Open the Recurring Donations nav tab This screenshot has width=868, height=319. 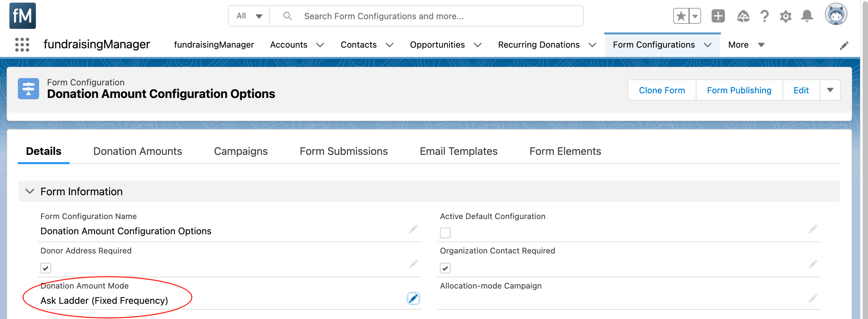tap(538, 45)
